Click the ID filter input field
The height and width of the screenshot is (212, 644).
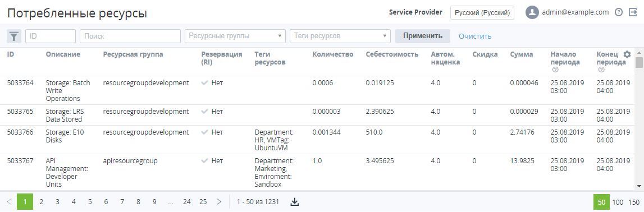pyautogui.click(x=51, y=36)
